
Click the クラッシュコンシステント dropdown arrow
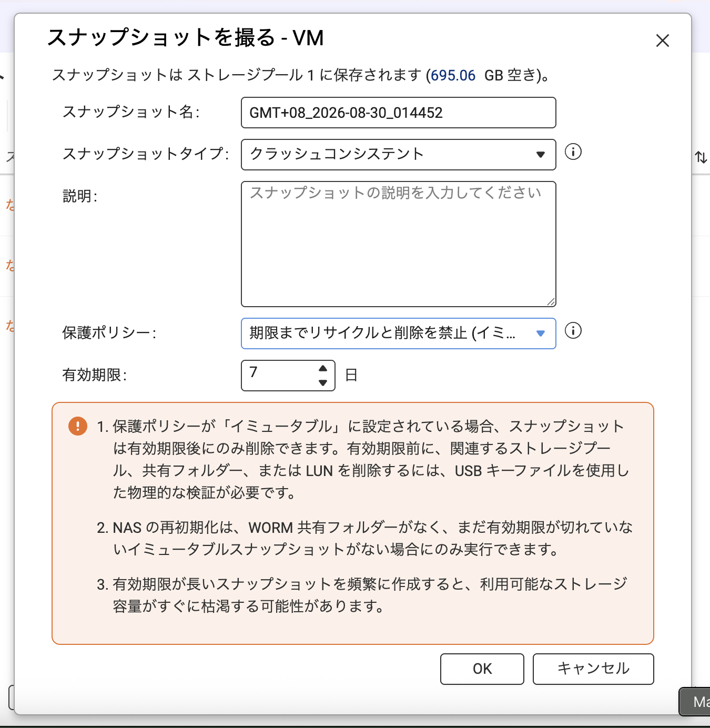coord(540,155)
